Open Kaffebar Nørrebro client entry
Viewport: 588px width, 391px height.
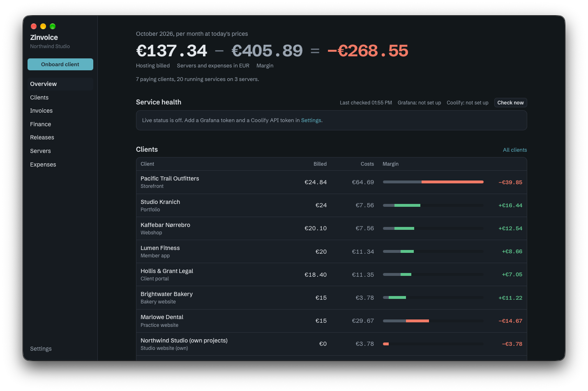pyautogui.click(x=332, y=229)
